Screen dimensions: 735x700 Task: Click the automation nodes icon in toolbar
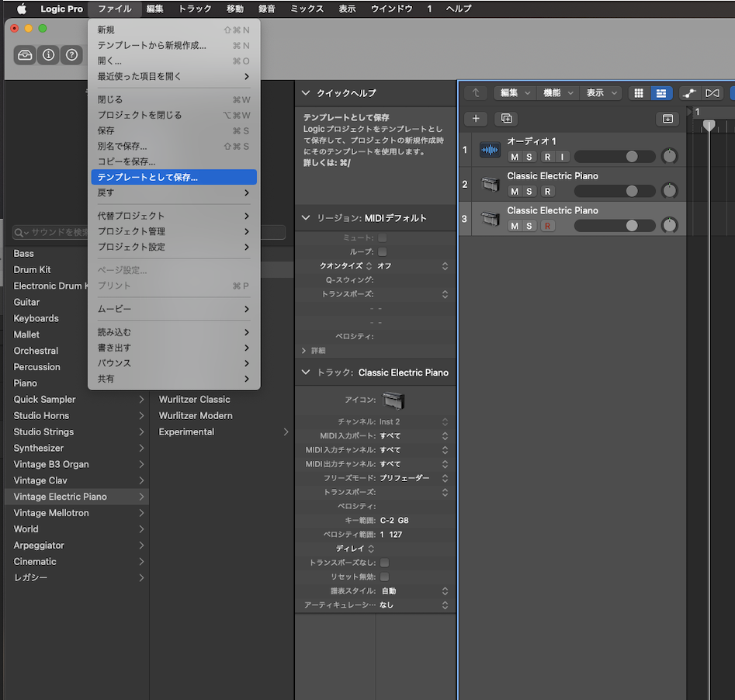click(x=689, y=92)
